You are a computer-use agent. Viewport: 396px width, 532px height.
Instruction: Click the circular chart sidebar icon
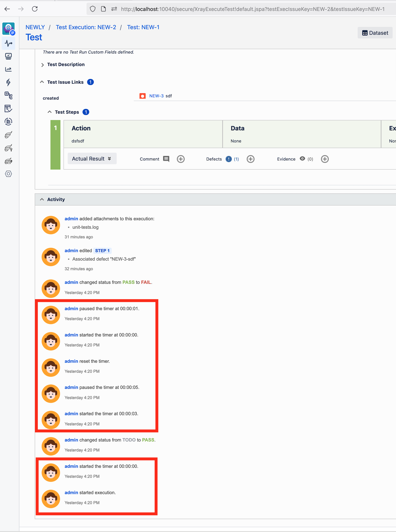[x=8, y=121]
